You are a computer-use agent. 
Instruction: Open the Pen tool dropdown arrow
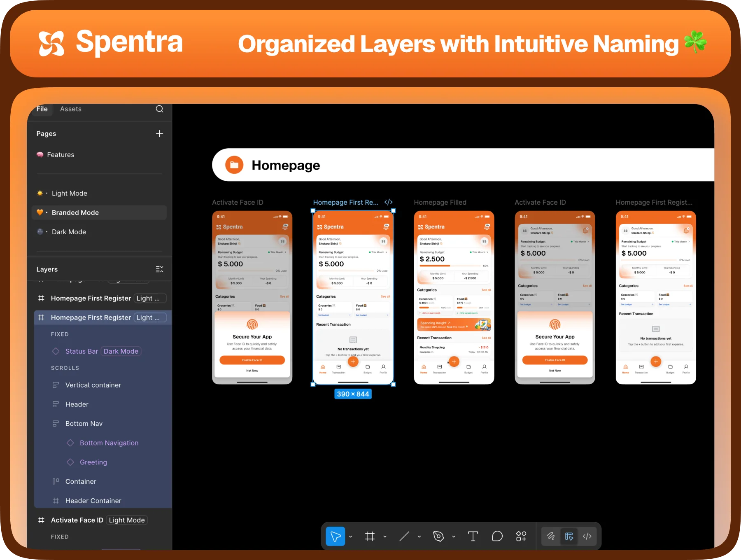tap(454, 537)
